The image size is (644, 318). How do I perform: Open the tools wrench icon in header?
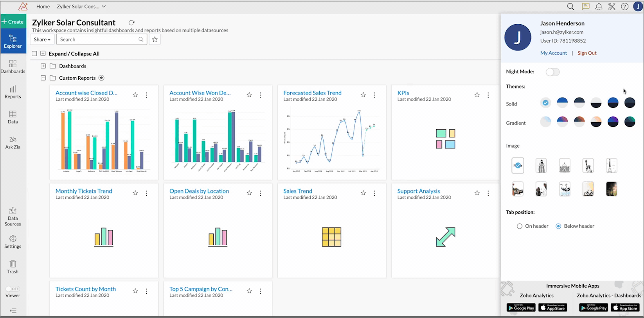(x=612, y=7)
